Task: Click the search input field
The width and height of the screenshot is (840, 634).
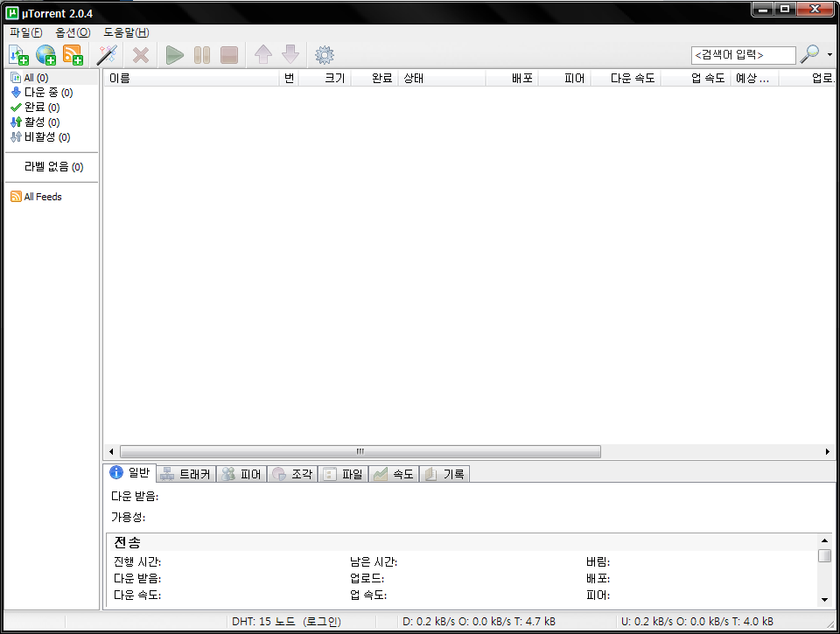Action: (x=743, y=55)
